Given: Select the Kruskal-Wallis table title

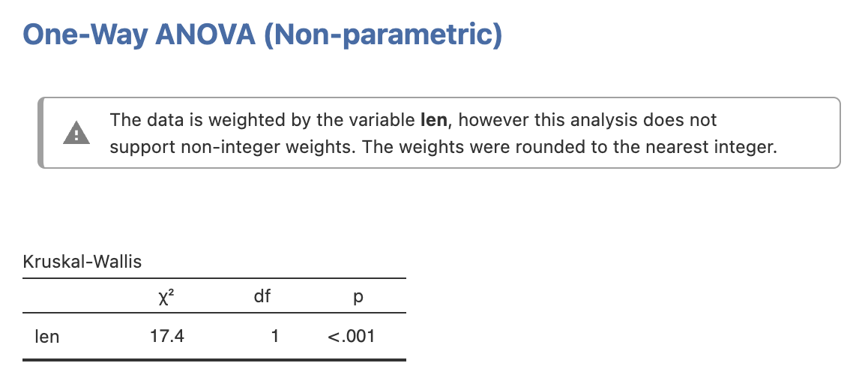Looking at the screenshot, I should click(82, 262).
